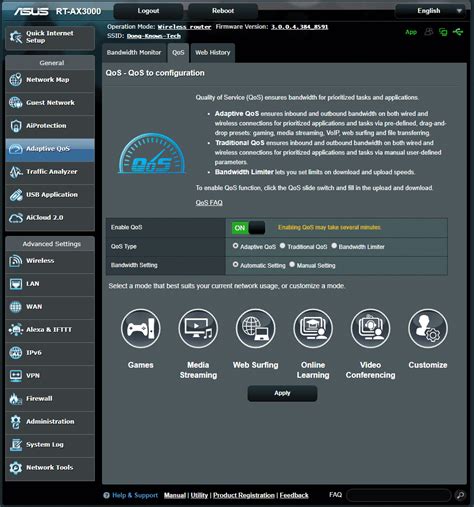Click the App link at top right
This screenshot has width=474, height=507.
(x=411, y=32)
